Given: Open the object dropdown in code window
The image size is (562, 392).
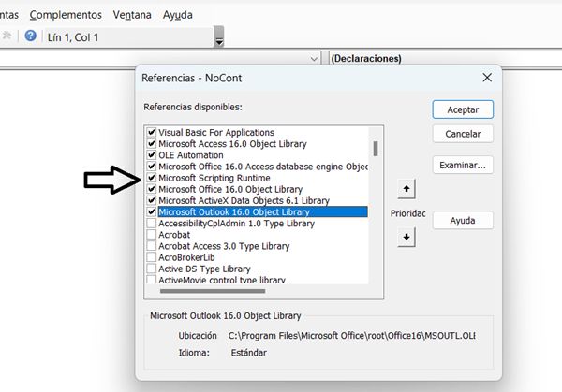Looking at the screenshot, I should click(x=314, y=59).
